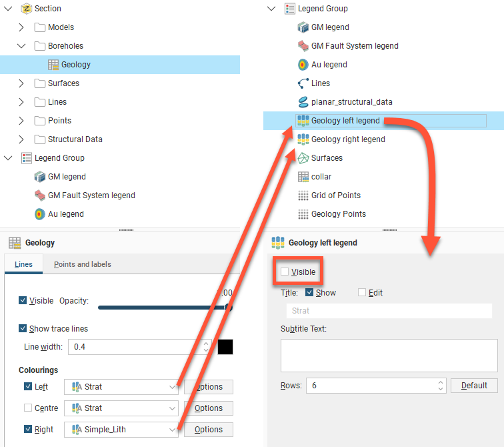The image size is (504, 447).
Task: Click the Opacity slider track
Action: click(x=164, y=308)
